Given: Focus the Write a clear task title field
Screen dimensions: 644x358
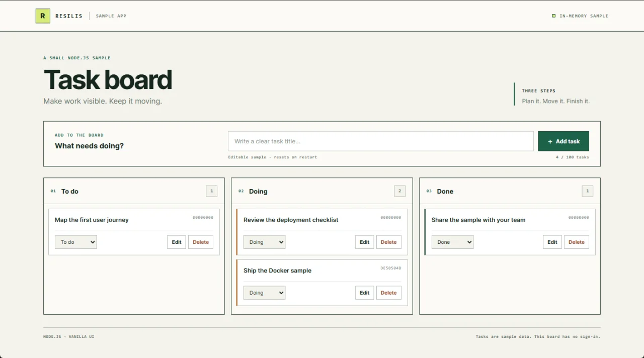Looking at the screenshot, I should (381, 141).
